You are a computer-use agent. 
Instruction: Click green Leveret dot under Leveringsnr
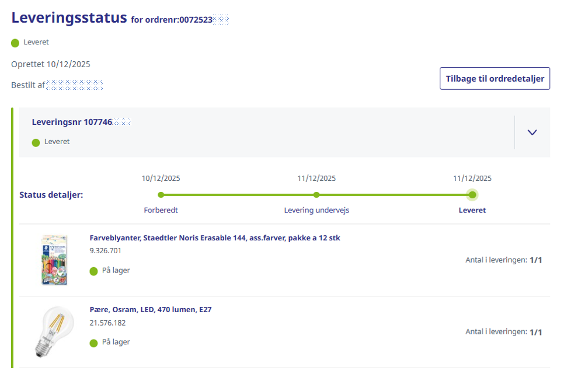point(36,142)
